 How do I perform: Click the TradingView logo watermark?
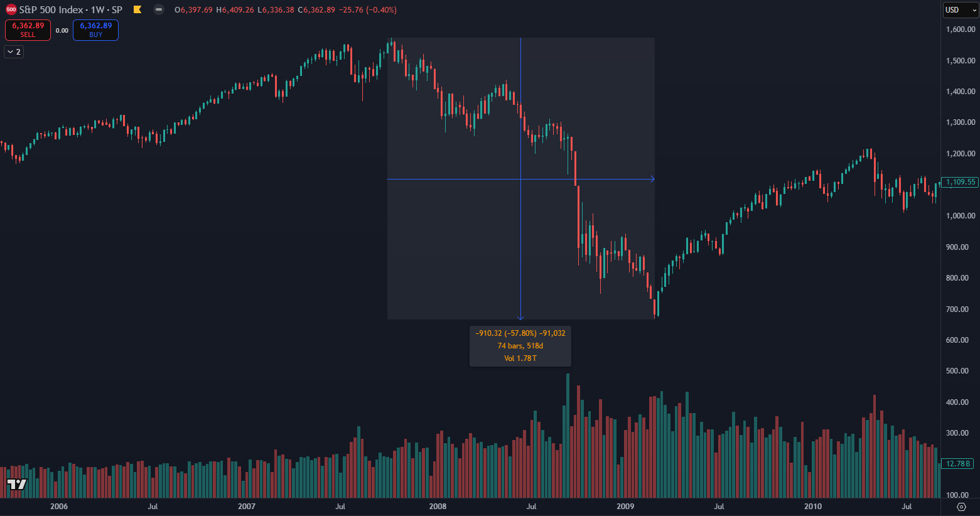point(17,484)
